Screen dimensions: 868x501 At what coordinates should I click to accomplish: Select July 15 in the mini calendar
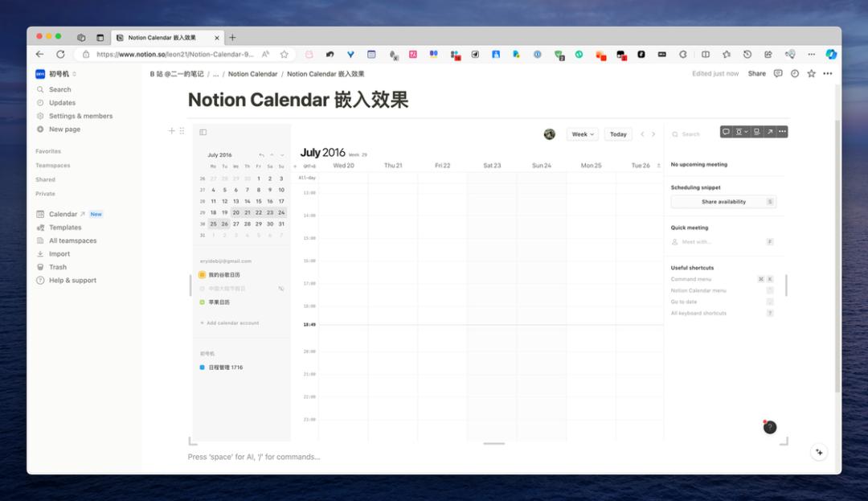(259, 201)
